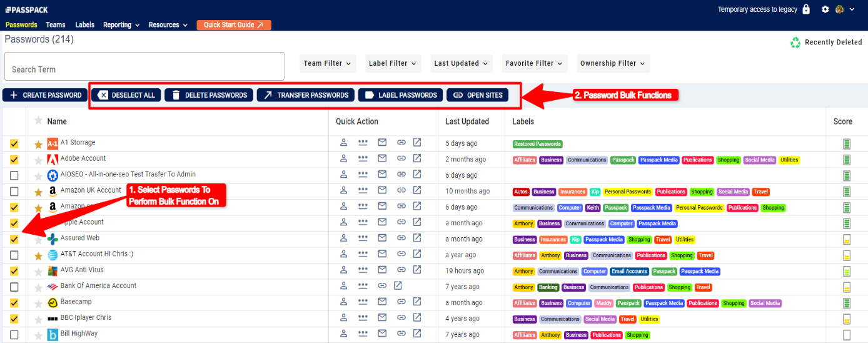Open the Ownership Filter dropdown
868x343 pixels.
(613, 63)
